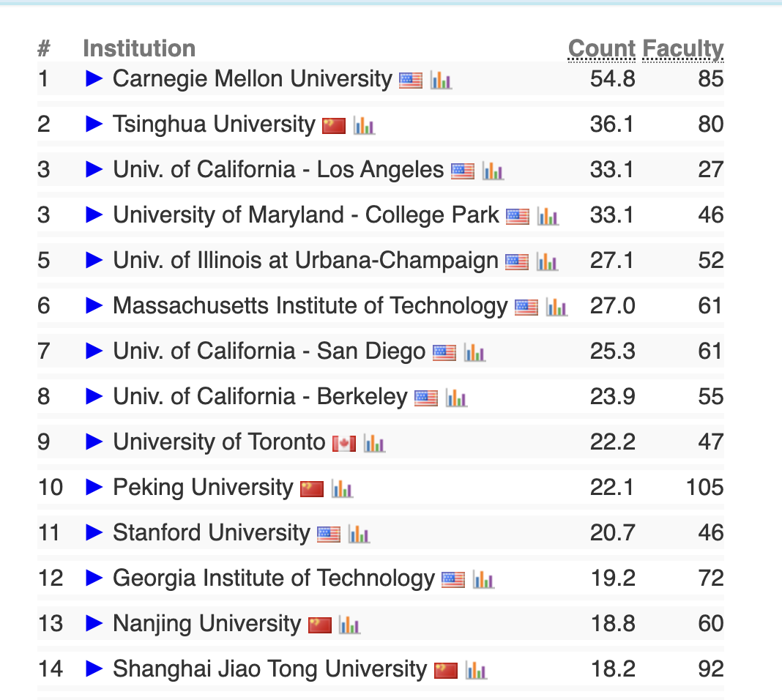Click the Nanjing University name text
The width and height of the screenshot is (782, 700).
(206, 624)
